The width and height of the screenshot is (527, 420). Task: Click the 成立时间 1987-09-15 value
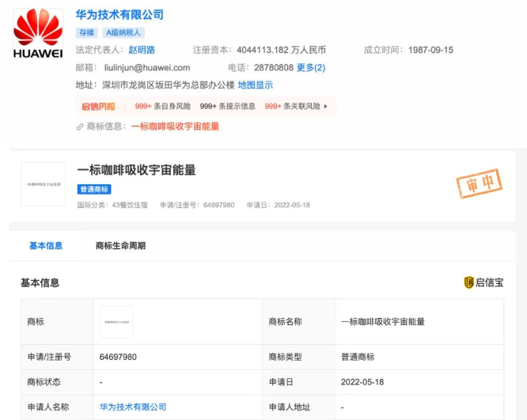[431, 50]
